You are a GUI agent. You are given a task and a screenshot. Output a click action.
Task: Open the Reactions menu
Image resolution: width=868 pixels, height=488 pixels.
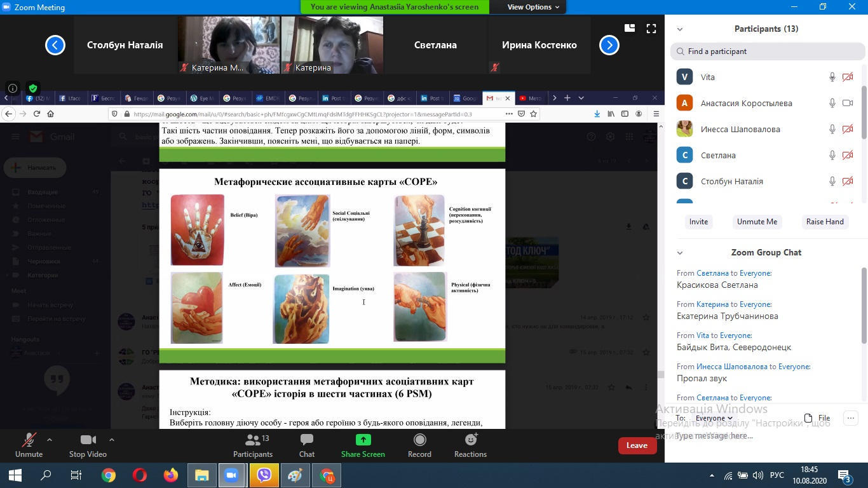(470, 445)
